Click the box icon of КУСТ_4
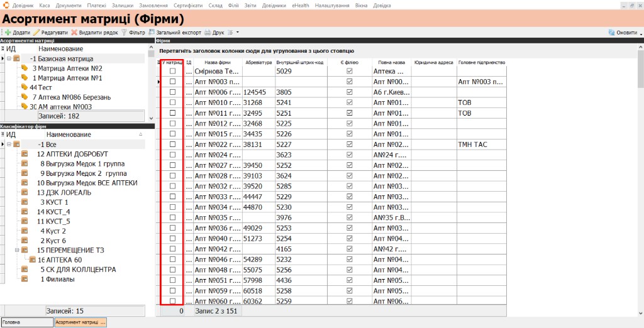The image size is (644, 328). point(25,212)
